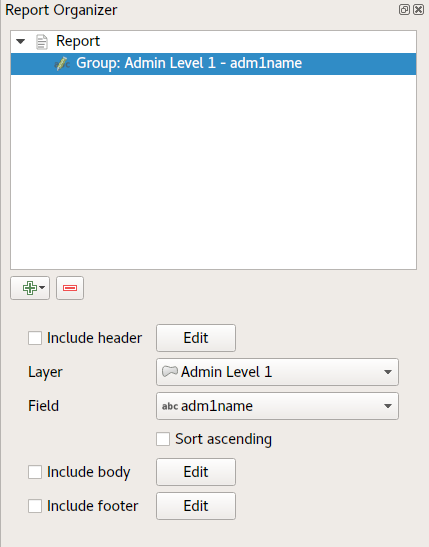The height and width of the screenshot is (547, 429).
Task: Open the green plus add section menu
Action: click(x=30, y=288)
